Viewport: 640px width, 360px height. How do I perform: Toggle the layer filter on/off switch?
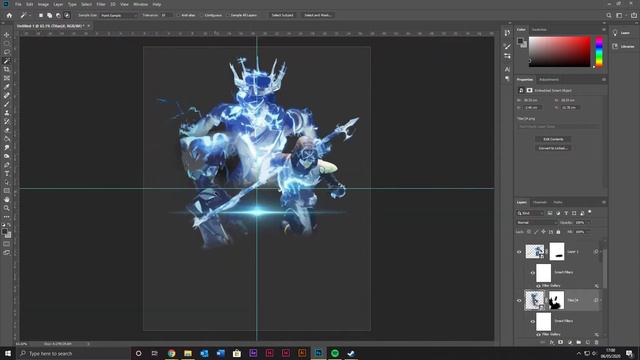coord(590,212)
